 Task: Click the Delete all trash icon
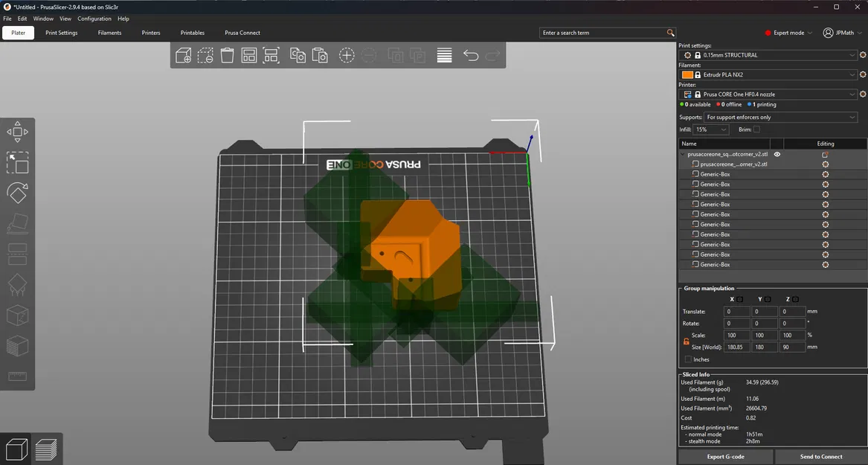(x=227, y=55)
